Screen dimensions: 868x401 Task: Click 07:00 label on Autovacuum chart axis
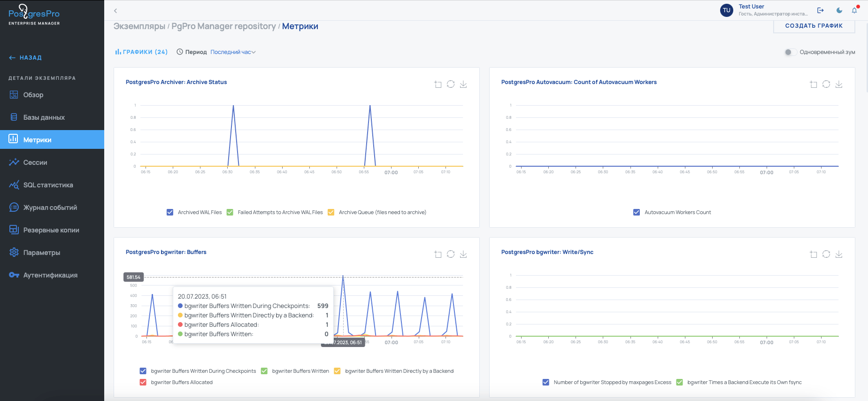767,173
